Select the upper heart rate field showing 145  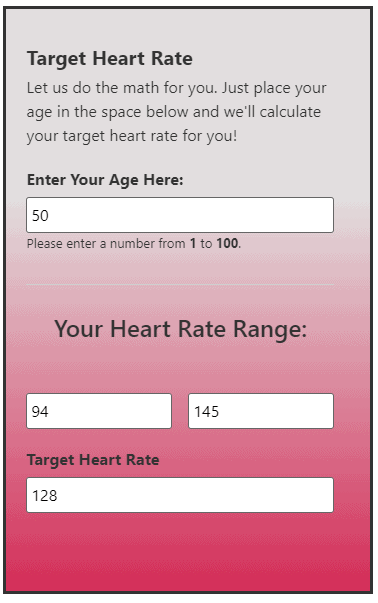[x=261, y=411]
